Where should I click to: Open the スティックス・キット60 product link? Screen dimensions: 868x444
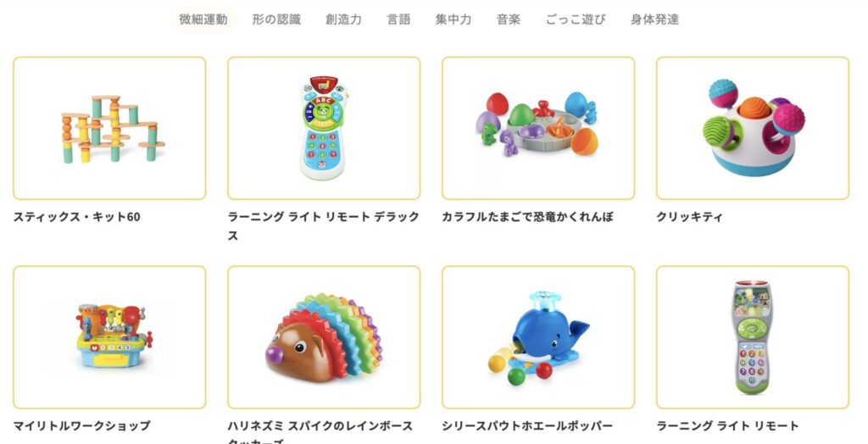tap(77, 217)
